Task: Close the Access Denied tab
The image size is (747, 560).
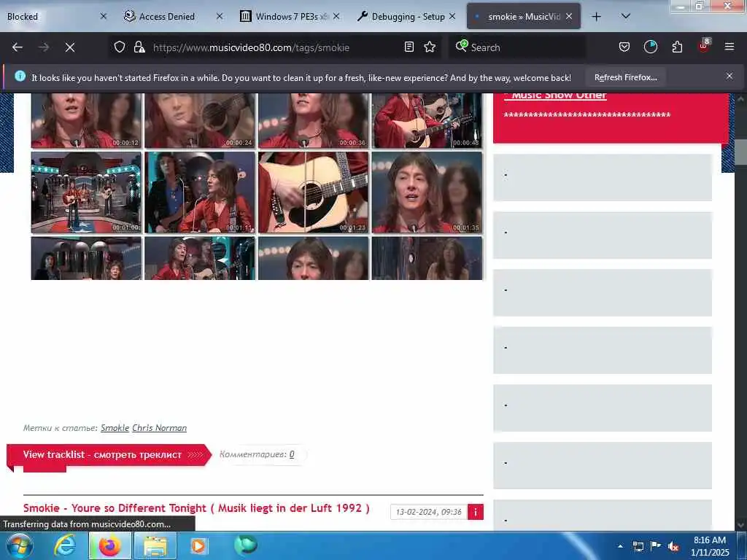Action: (220, 16)
